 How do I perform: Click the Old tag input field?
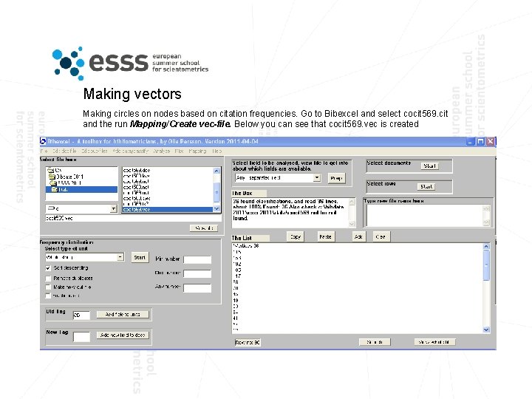click(81, 316)
